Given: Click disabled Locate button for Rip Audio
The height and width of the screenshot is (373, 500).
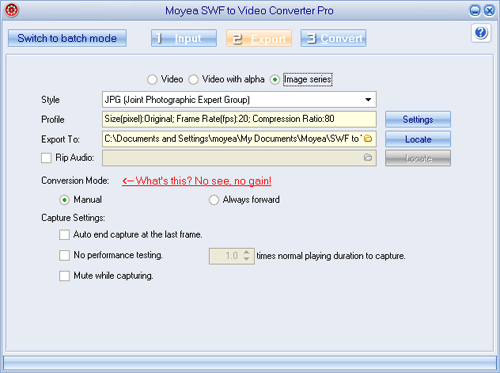Looking at the screenshot, I should [x=418, y=158].
